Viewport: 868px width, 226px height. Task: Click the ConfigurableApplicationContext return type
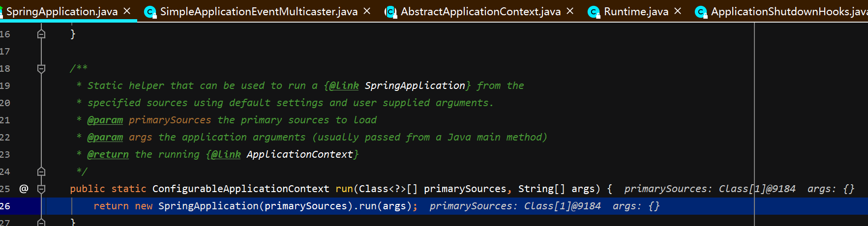coord(240,189)
